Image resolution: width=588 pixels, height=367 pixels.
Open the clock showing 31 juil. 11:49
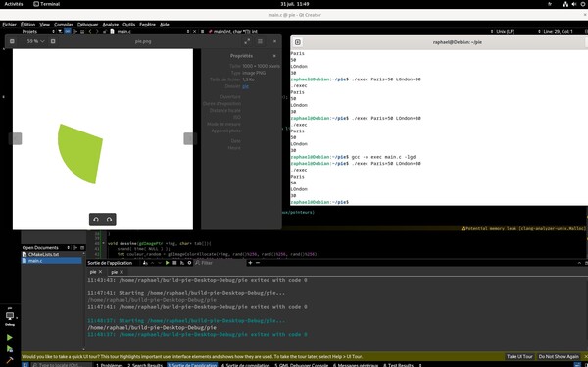coord(295,4)
